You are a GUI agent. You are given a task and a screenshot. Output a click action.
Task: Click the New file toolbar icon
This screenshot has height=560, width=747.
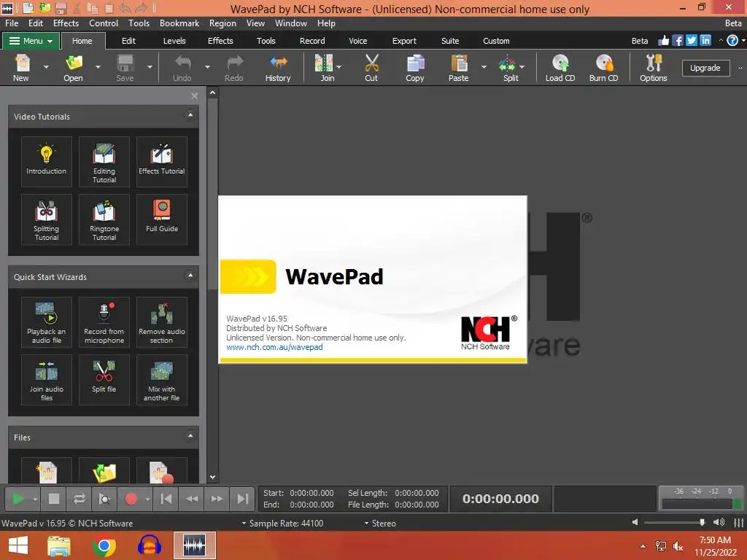click(21, 68)
